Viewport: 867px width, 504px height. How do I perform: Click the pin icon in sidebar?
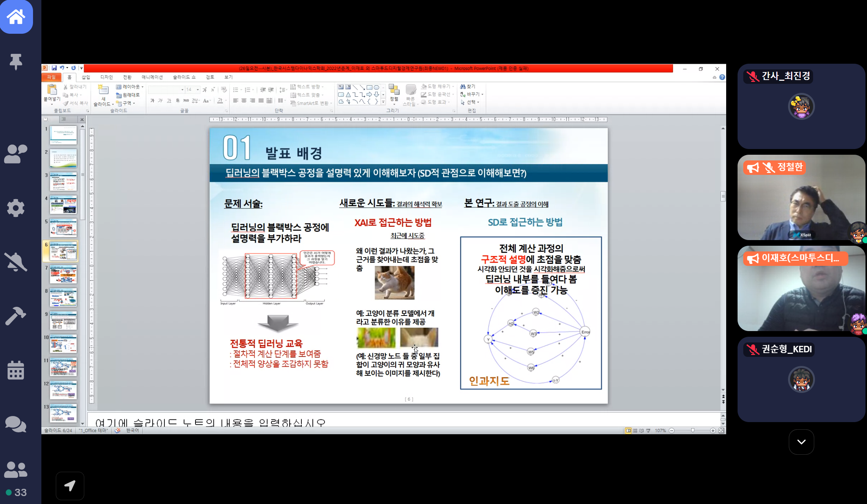click(16, 61)
